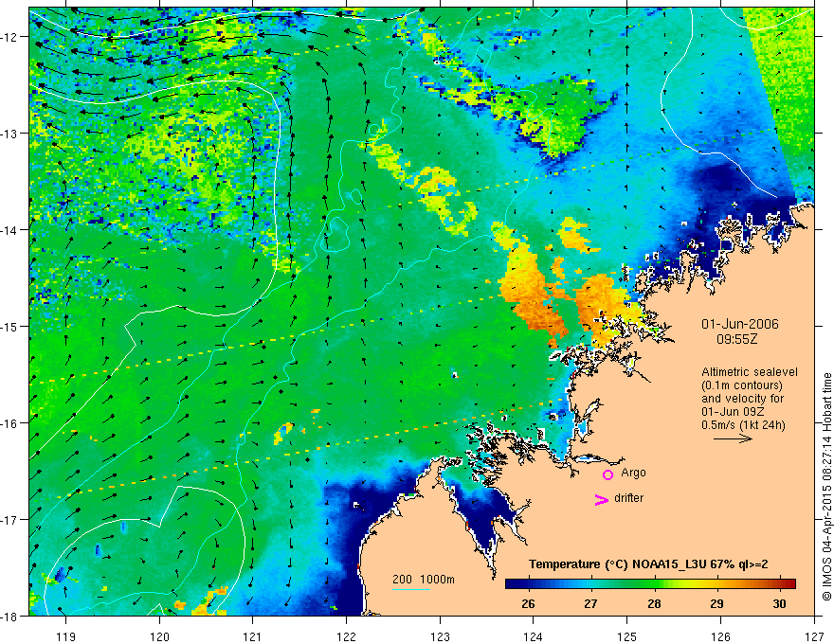This screenshot has width=834, height=644.
Task: Click the 'Temperature (°C) NOAA15_L3U' title
Action: click(648, 564)
